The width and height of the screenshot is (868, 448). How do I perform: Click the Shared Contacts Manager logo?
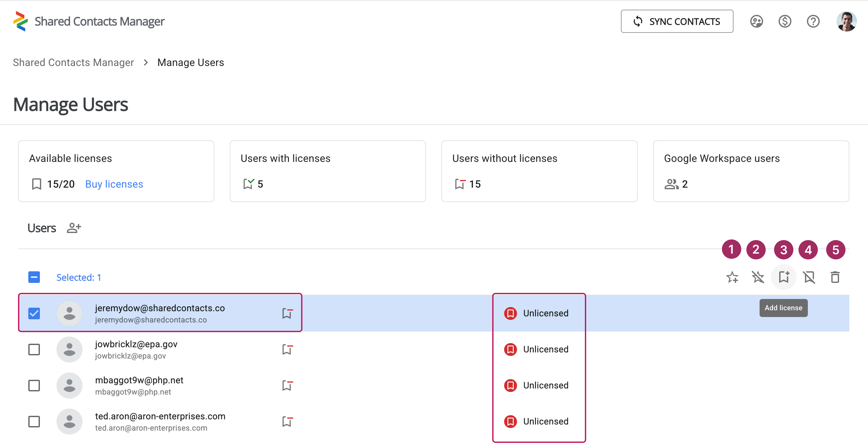click(21, 21)
